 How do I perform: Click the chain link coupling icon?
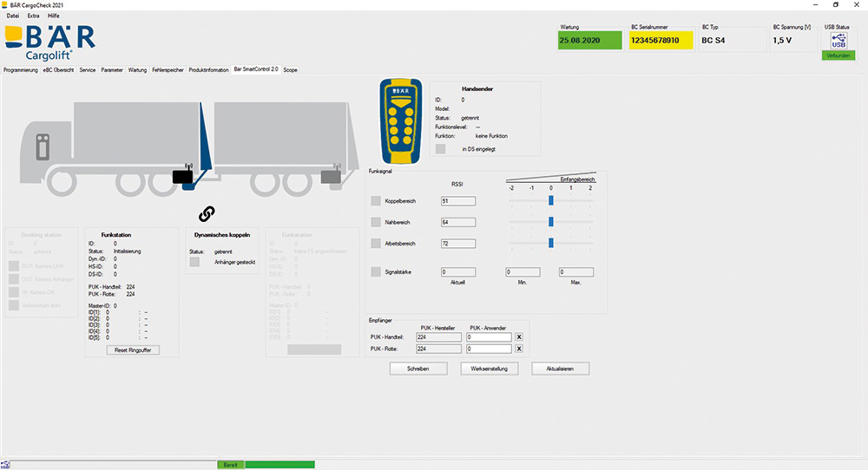pos(207,212)
